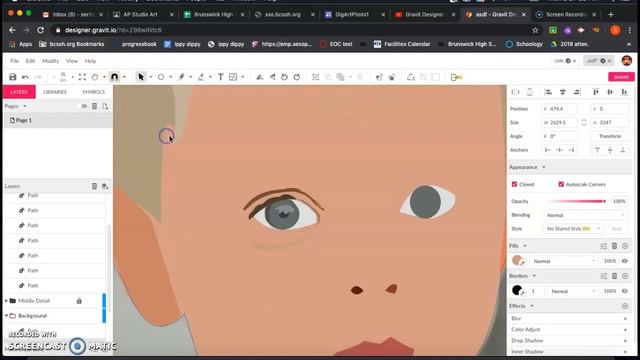The width and height of the screenshot is (640, 360).
Task: Open the Modify menu
Action: [51, 61]
